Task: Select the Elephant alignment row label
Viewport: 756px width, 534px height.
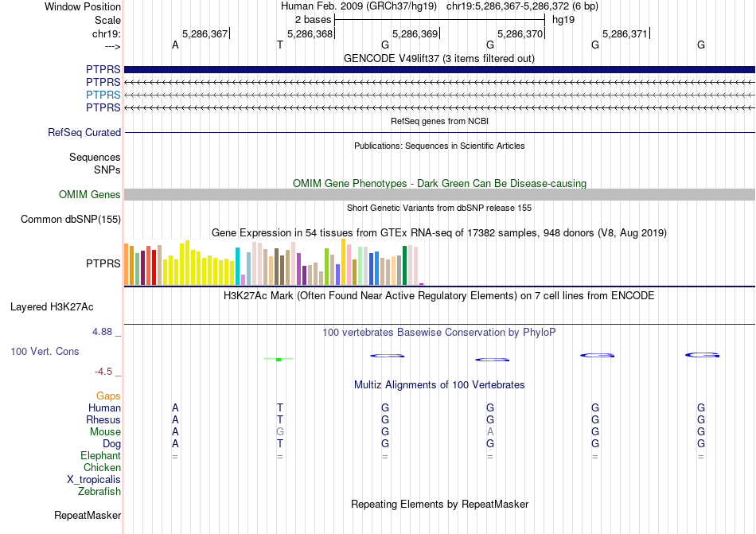Action: pyautogui.click(x=101, y=455)
